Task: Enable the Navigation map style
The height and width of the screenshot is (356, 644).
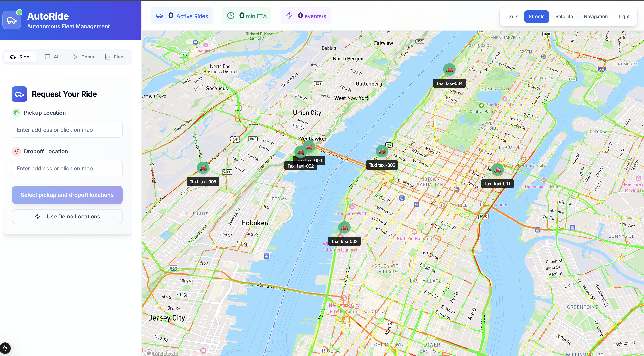Action: 596,16
